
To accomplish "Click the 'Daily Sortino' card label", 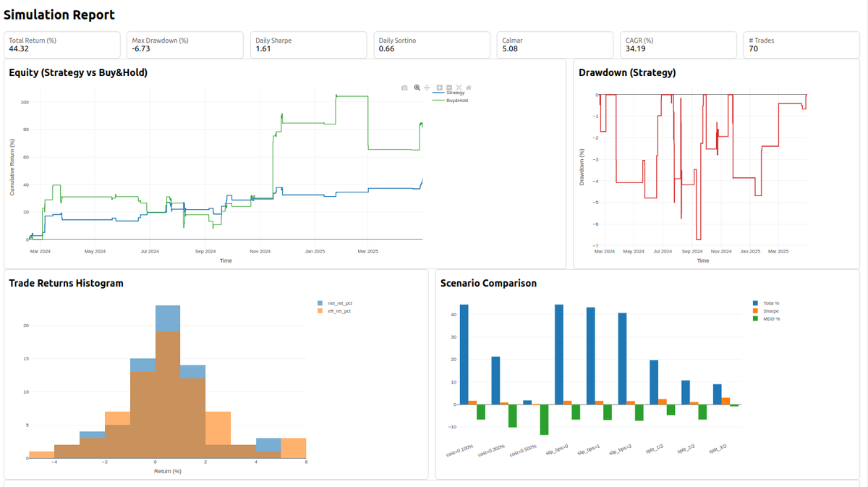I will [397, 41].
